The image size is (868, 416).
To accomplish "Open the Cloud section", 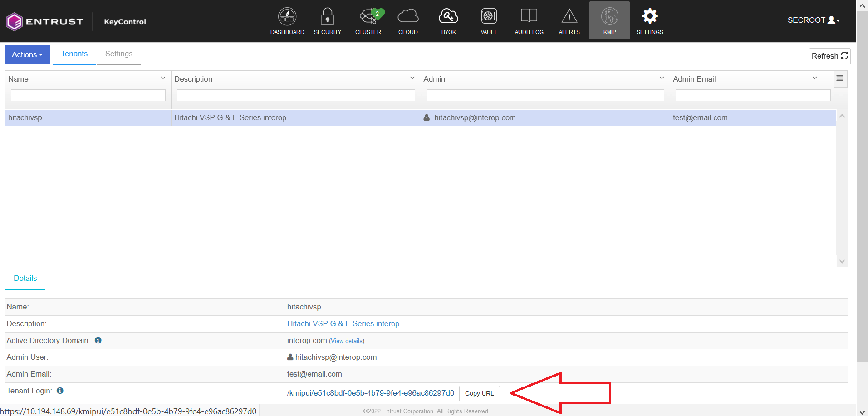I will [408, 21].
